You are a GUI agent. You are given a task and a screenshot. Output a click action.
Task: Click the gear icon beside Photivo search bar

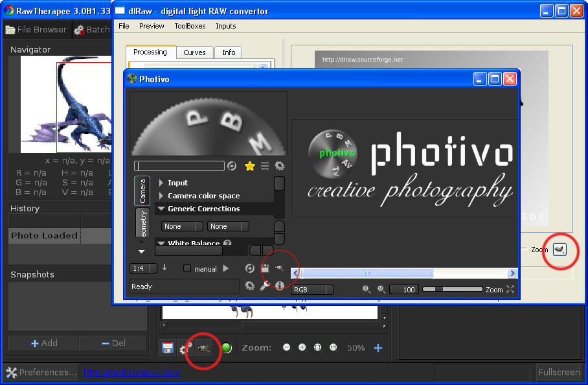pos(280,166)
